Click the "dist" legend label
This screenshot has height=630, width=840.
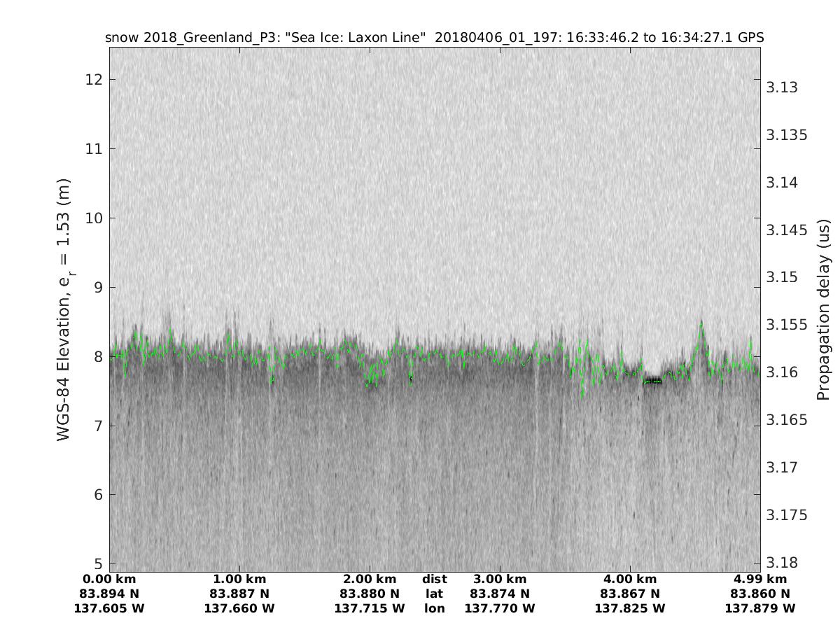click(435, 579)
